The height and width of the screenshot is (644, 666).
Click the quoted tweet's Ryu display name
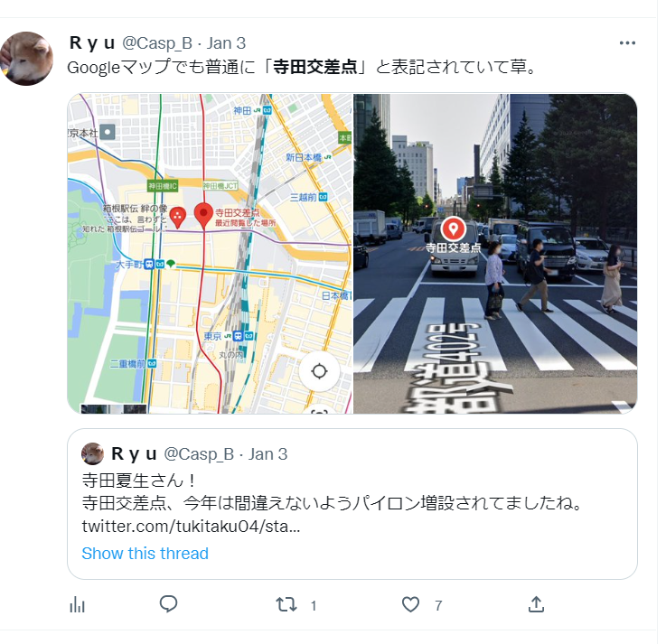point(135,453)
